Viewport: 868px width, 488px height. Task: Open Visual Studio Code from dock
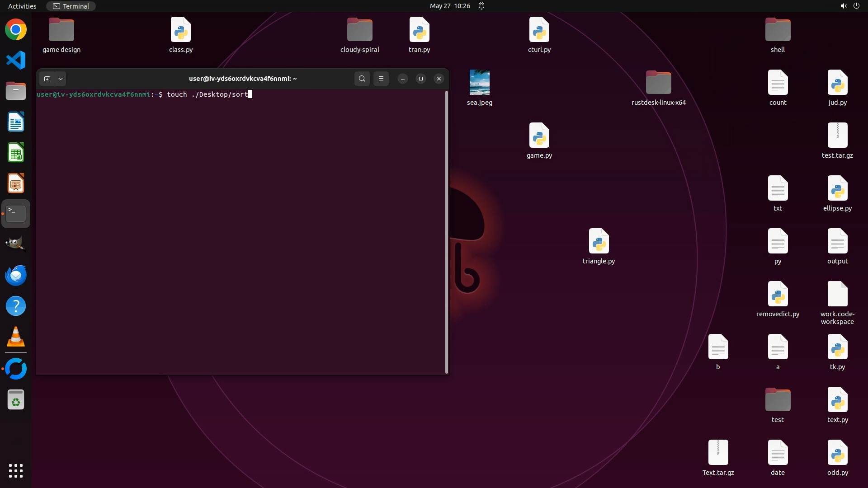click(16, 61)
